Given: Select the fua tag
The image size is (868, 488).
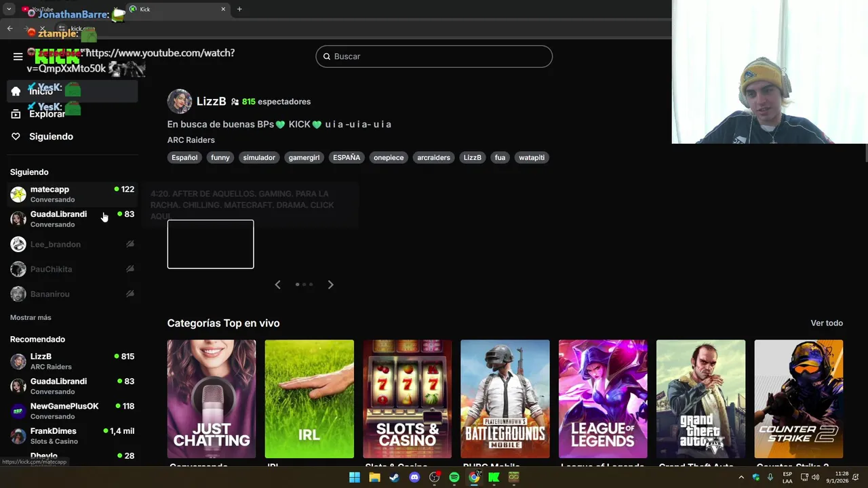Looking at the screenshot, I should tap(500, 157).
